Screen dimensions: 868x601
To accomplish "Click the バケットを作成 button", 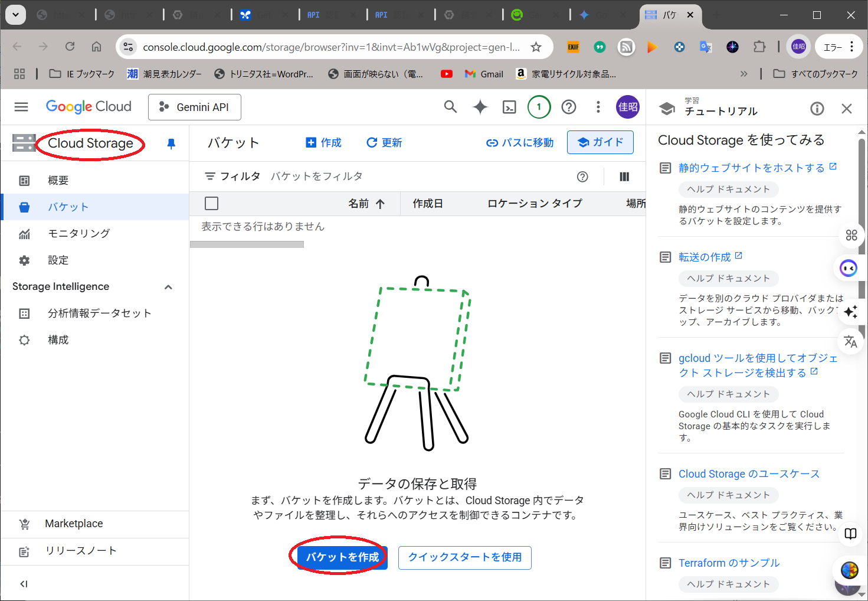I will click(342, 557).
